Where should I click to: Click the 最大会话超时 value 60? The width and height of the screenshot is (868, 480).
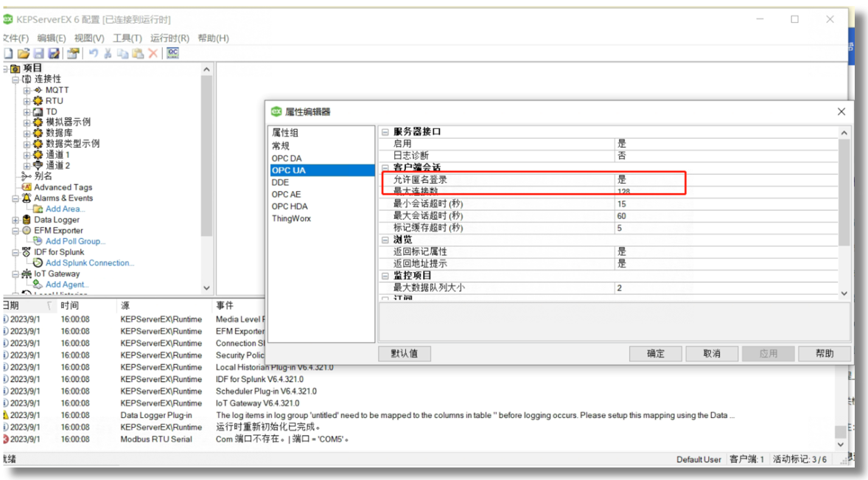[726, 216]
